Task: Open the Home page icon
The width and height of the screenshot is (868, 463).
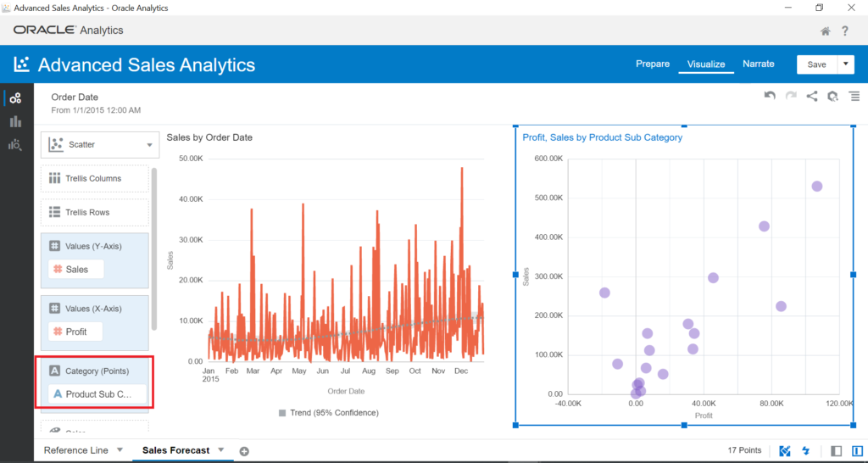Action: (x=825, y=31)
